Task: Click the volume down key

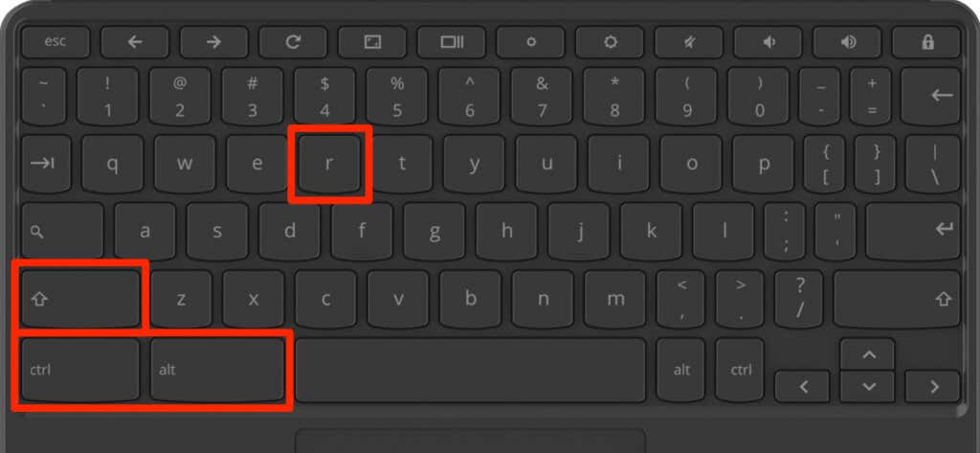Action: 768,42
